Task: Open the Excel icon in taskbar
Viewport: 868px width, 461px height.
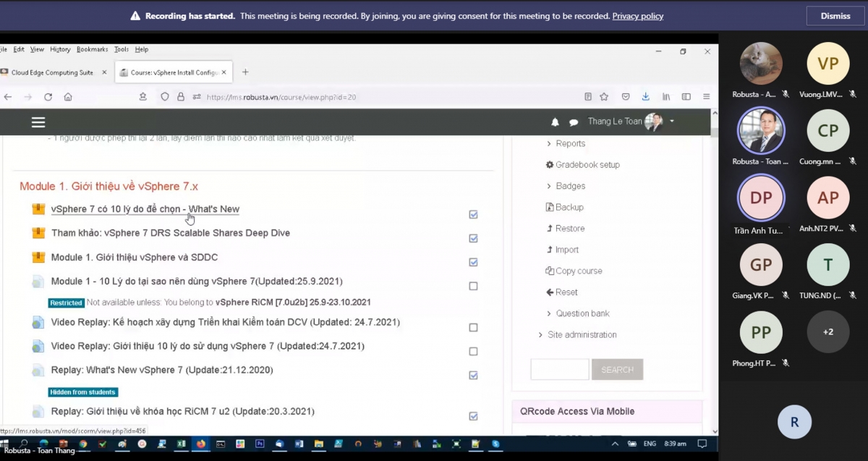Action: pyautogui.click(x=181, y=444)
